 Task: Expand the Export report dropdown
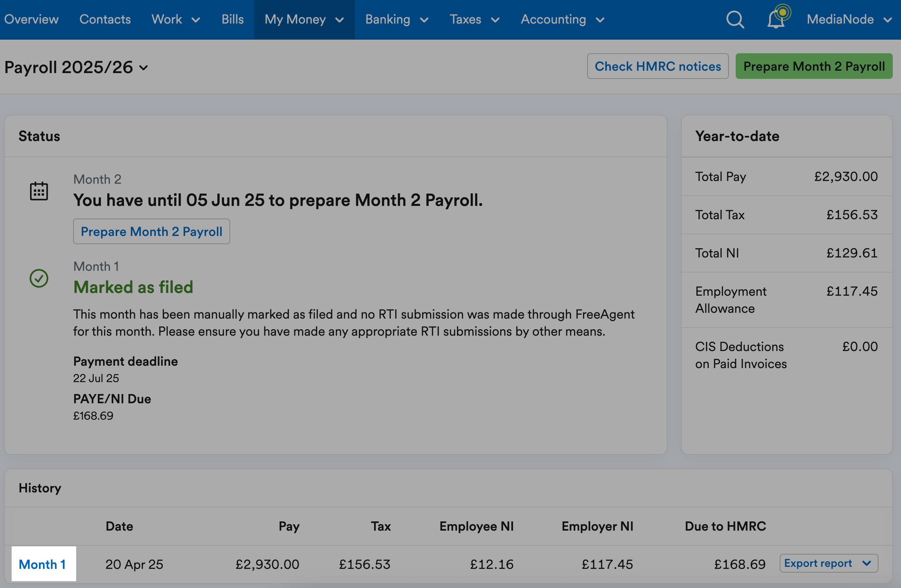click(x=828, y=563)
